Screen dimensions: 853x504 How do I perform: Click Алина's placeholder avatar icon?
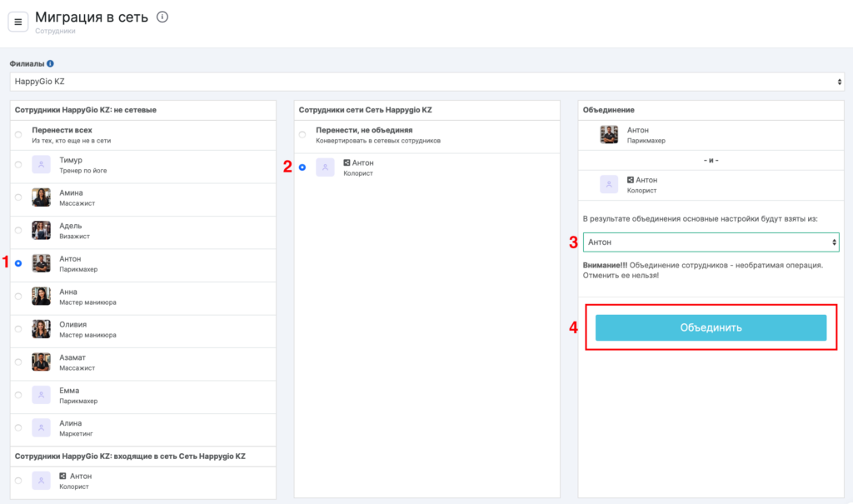[x=41, y=427]
